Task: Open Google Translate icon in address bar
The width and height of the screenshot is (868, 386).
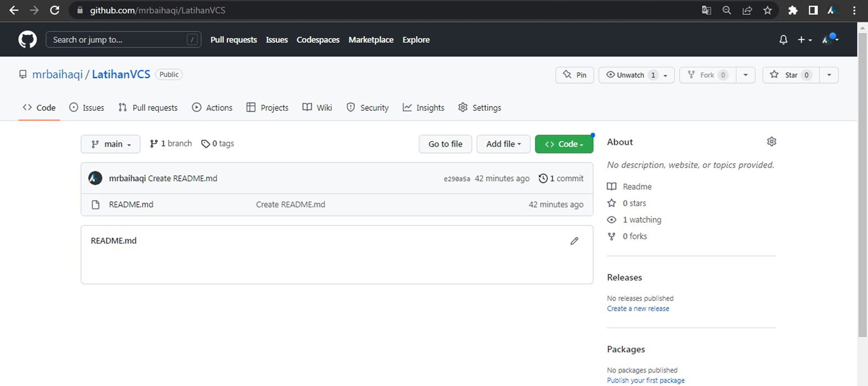Action: click(706, 10)
